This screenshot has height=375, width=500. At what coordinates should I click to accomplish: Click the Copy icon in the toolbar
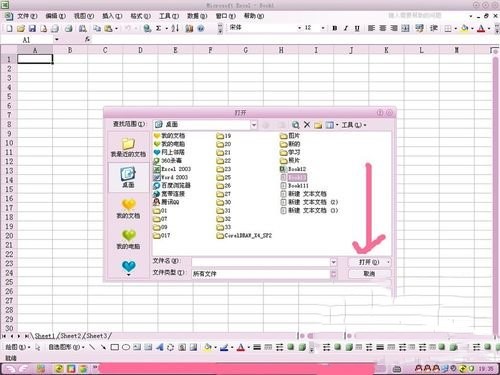point(97,29)
